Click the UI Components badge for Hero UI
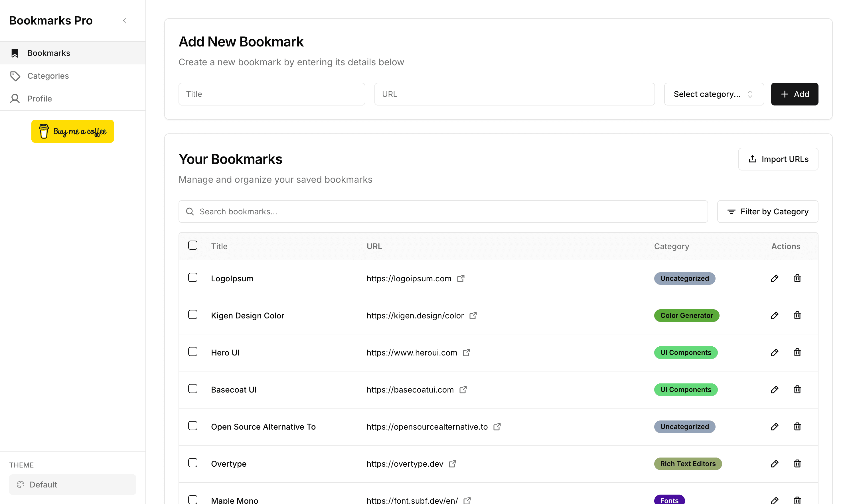 tap(686, 353)
